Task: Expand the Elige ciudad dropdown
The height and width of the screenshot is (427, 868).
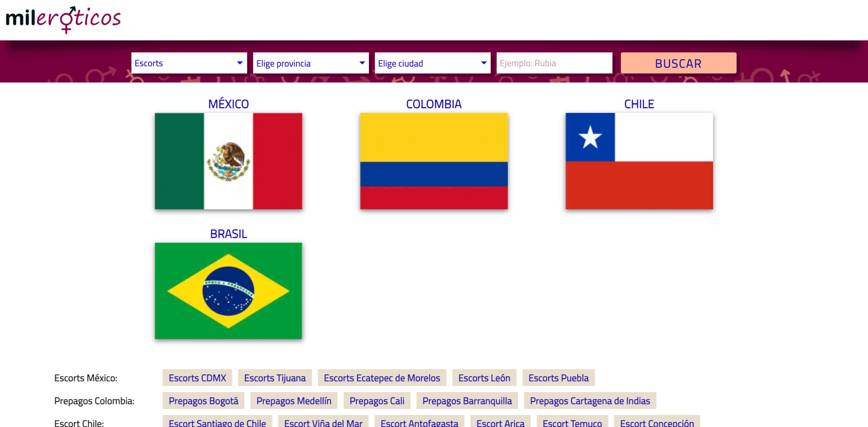Action: pyautogui.click(x=432, y=63)
